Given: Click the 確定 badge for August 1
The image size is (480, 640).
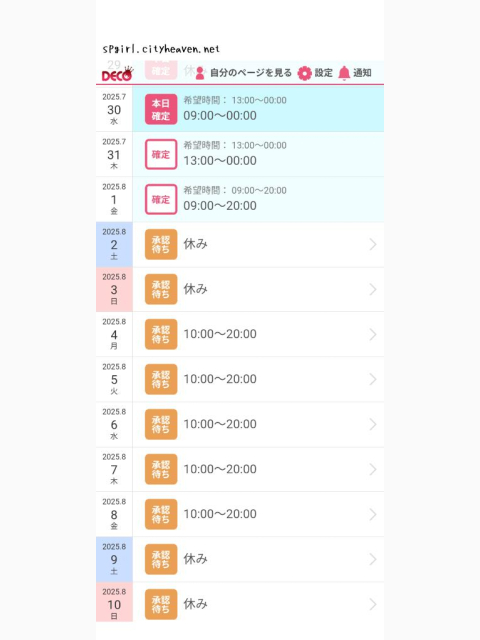Looking at the screenshot, I should click(161, 199).
